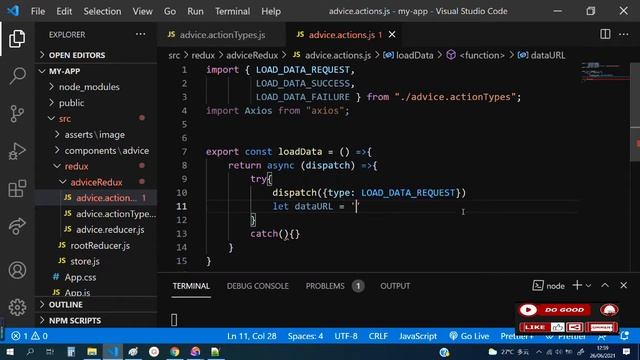Viewport: 640px width, 360px height.
Task: Open advice.reducer.js in explorer
Action: 110,229
